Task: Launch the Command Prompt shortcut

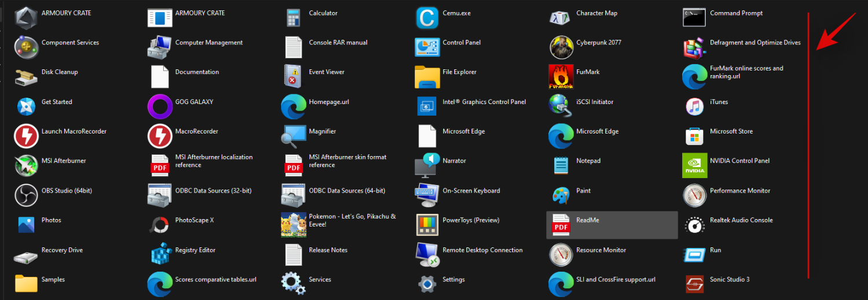Action: (x=694, y=17)
